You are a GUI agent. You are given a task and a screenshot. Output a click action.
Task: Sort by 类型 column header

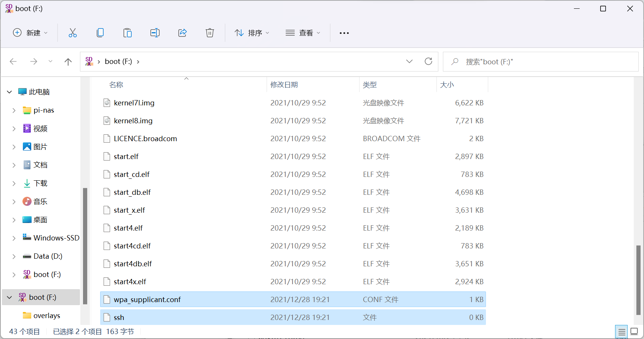pos(370,84)
